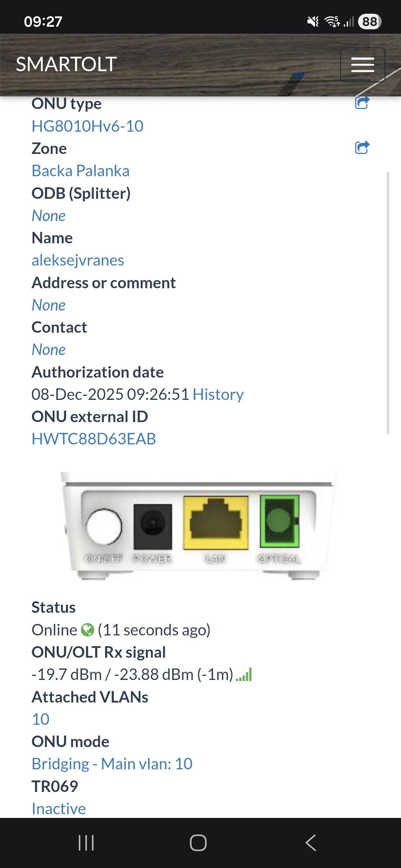
Task: Click the SMARTOLT brand title
Action: [x=66, y=64]
